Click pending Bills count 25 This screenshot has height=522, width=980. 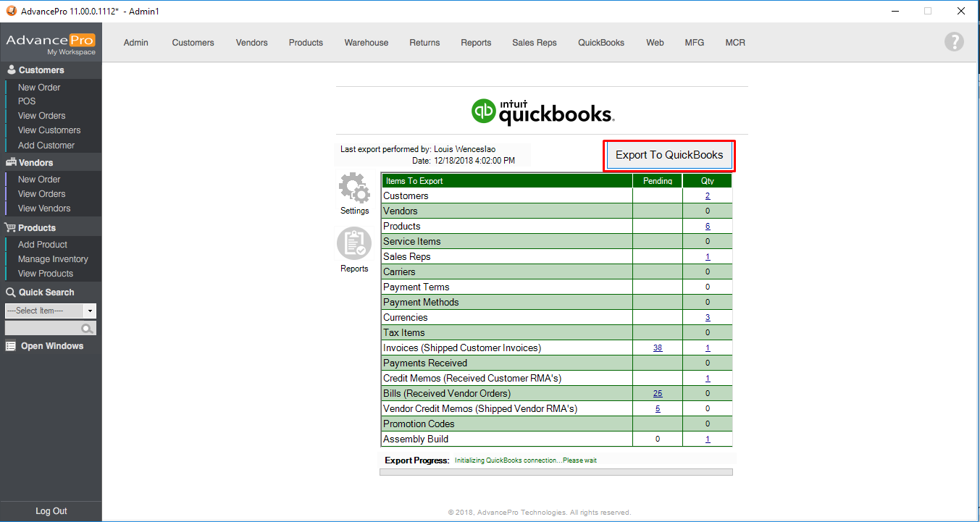tap(658, 394)
